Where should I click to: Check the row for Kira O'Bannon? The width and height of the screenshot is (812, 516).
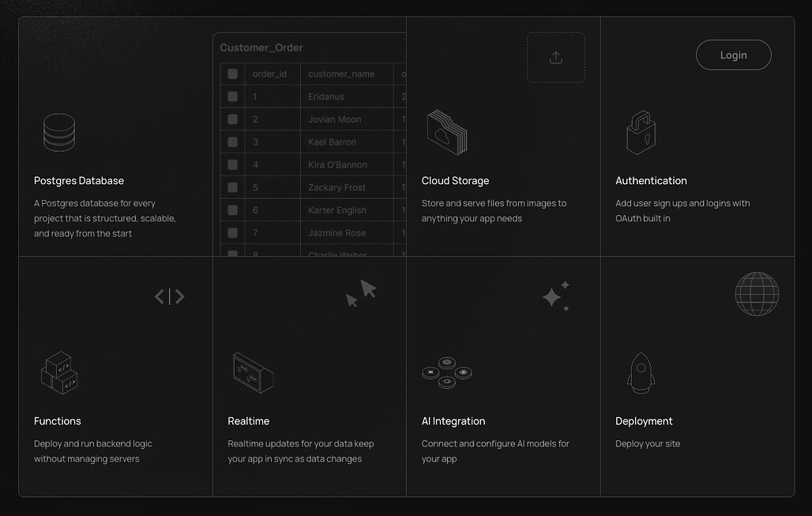(x=232, y=164)
